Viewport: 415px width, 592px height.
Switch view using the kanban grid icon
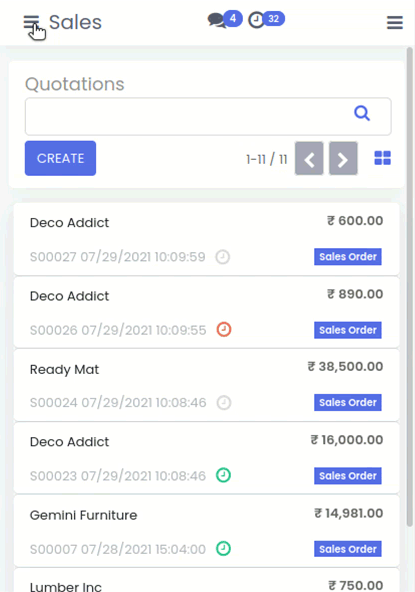[383, 158]
